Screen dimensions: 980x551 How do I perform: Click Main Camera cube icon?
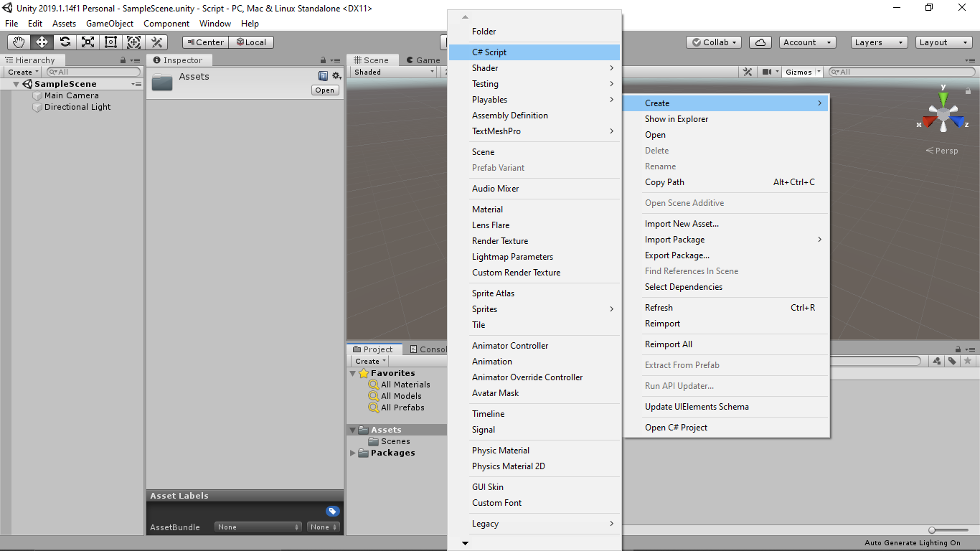37,95
